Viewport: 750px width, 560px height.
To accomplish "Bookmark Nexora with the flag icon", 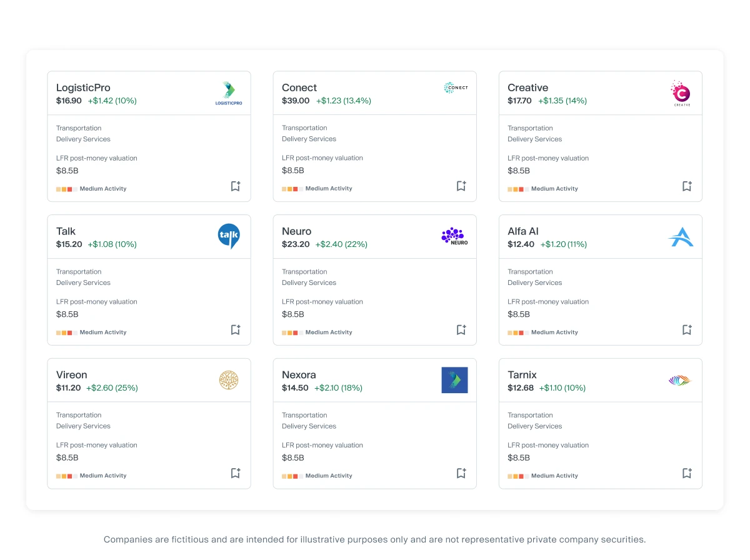I will [x=461, y=473].
